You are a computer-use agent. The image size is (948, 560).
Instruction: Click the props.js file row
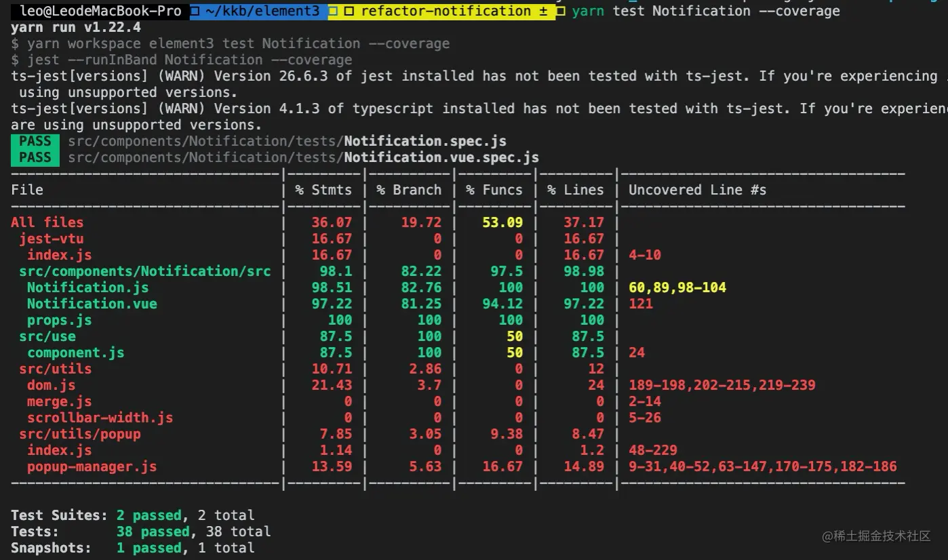coord(60,320)
